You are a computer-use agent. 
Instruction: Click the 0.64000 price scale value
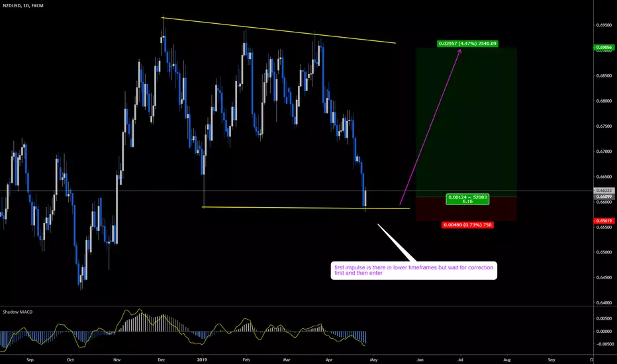coord(604,302)
